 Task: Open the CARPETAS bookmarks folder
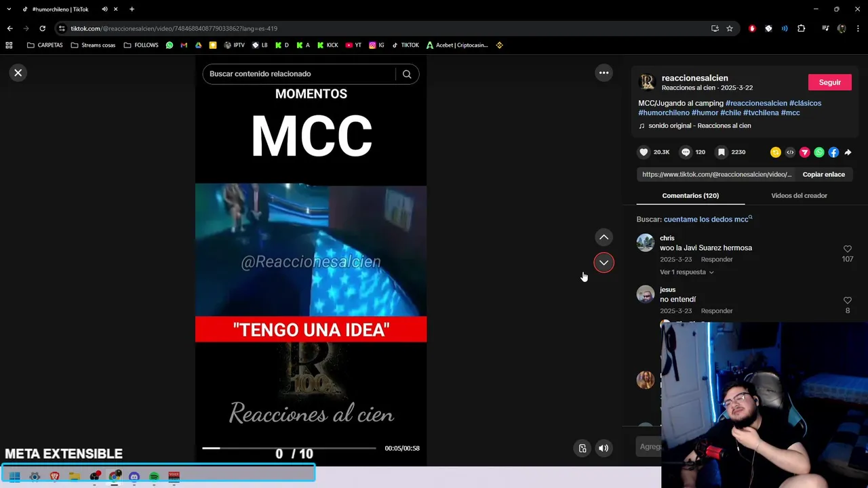click(x=45, y=45)
